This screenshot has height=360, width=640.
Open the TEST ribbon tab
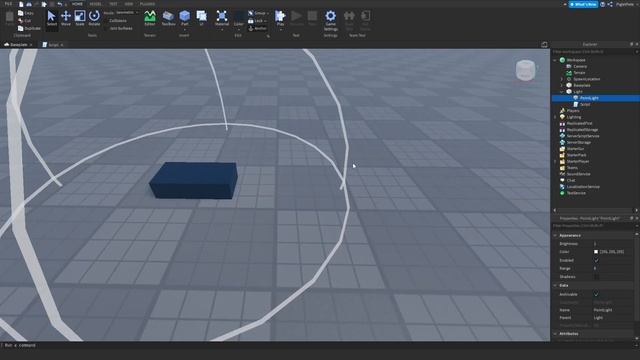[x=113, y=4]
